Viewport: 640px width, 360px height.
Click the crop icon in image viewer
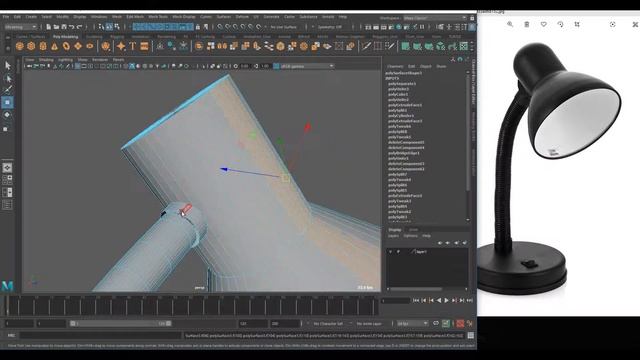click(x=577, y=24)
